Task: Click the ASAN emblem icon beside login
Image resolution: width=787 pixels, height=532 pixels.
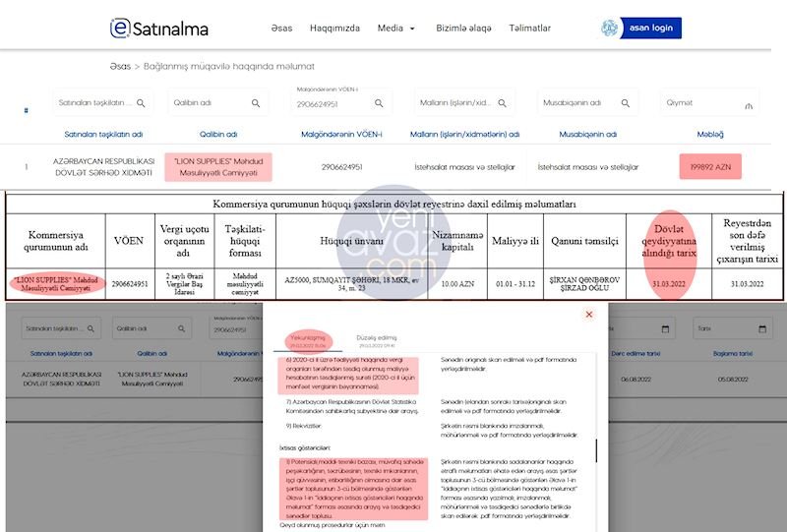Action: tap(610, 28)
